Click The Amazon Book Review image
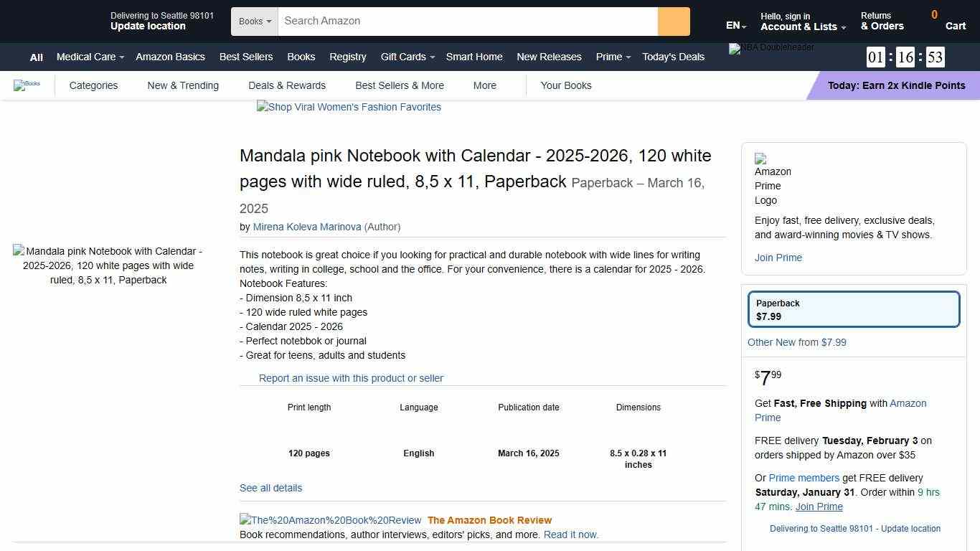980x551 pixels. click(330, 520)
